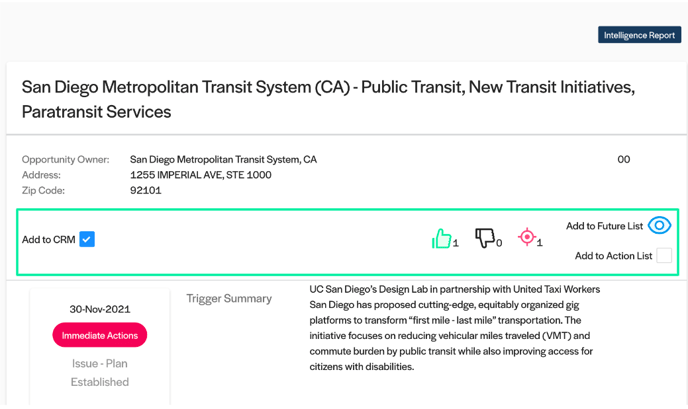688x409 pixels.
Task: Click the 00 value at right
Action: pos(624,159)
